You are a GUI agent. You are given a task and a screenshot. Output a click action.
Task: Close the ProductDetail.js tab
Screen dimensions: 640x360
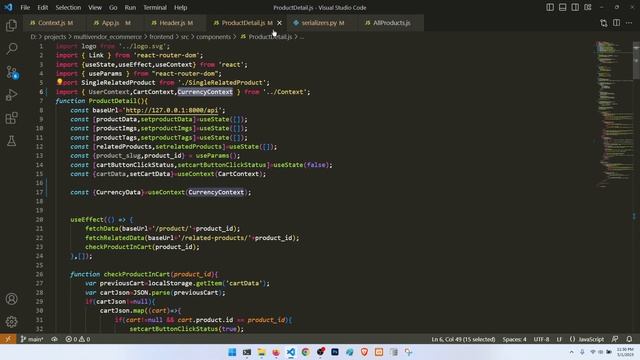[280, 23]
